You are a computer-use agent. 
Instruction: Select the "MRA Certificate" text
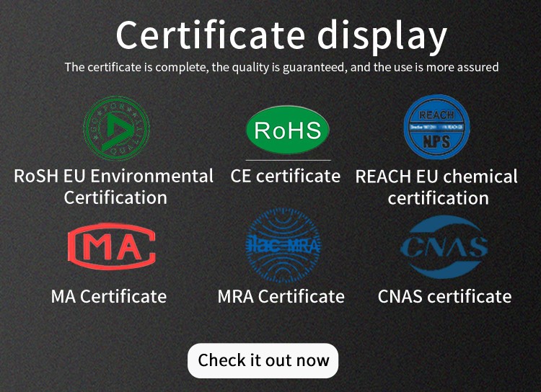(x=281, y=296)
